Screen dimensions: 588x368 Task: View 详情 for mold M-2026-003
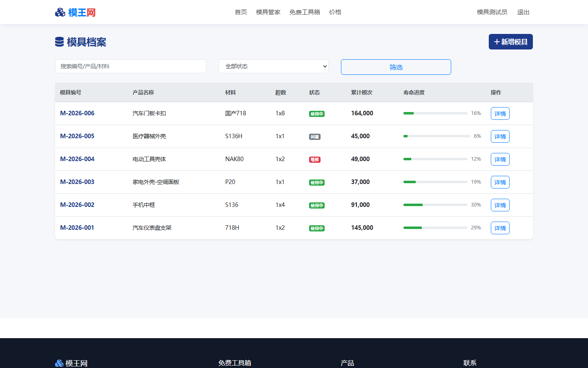point(500,182)
